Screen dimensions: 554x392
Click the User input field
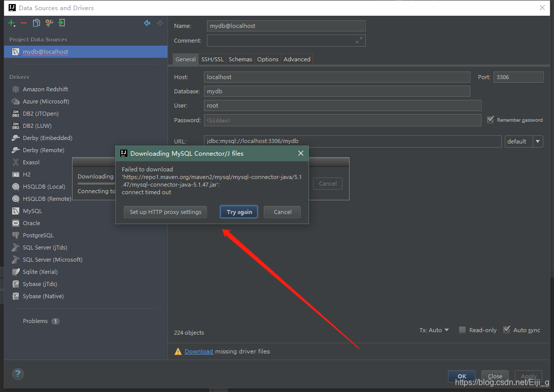click(342, 105)
